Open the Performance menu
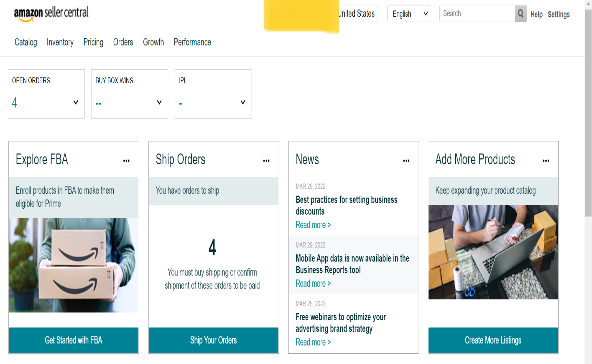This screenshot has height=364, width=592. pyautogui.click(x=192, y=42)
